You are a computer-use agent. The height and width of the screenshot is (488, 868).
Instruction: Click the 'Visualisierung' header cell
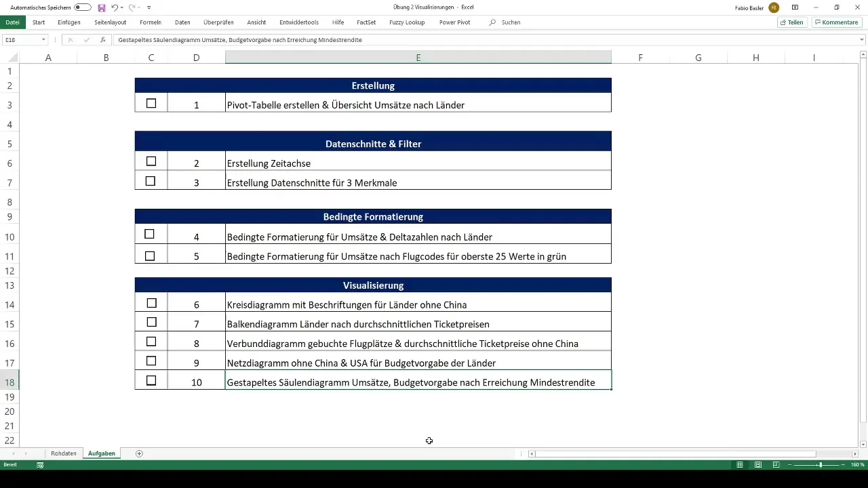(373, 285)
